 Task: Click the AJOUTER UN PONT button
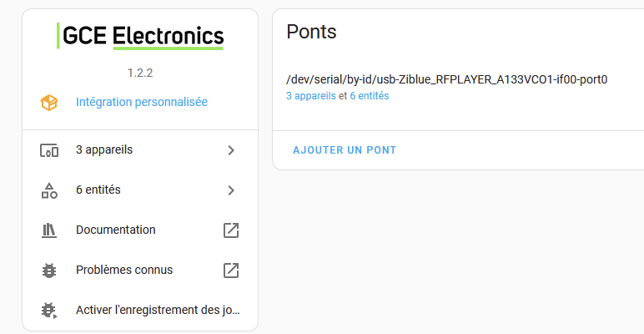click(x=345, y=150)
